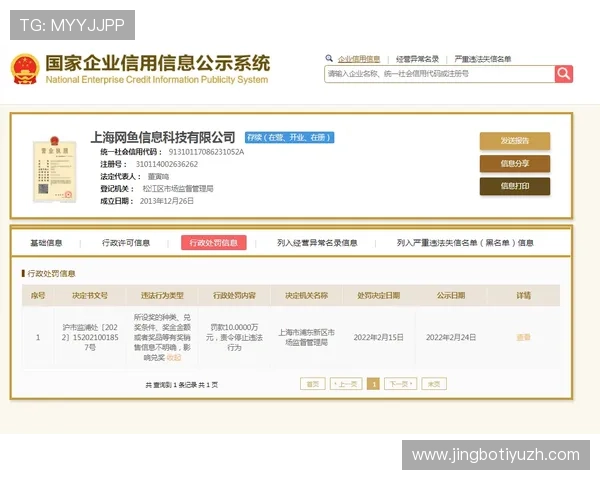
Task: Click the 公示日期 column header
Action: [x=451, y=296]
